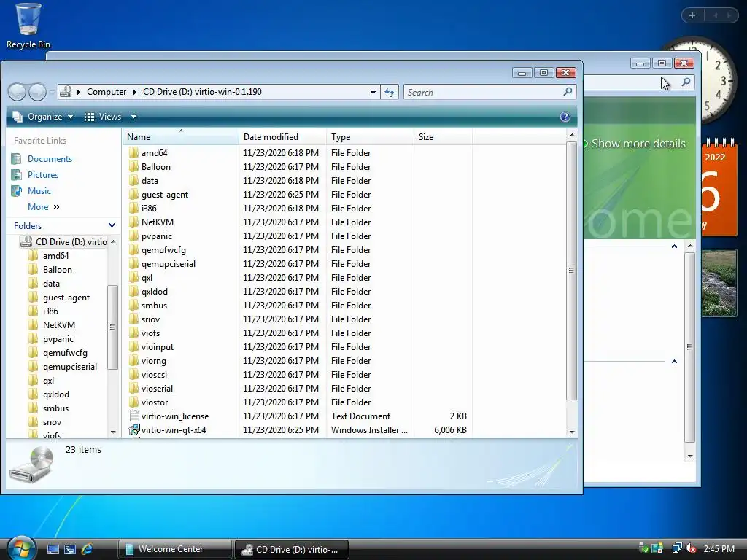Click the Welcome Center vertical scrollbar thumb

pos(689,347)
